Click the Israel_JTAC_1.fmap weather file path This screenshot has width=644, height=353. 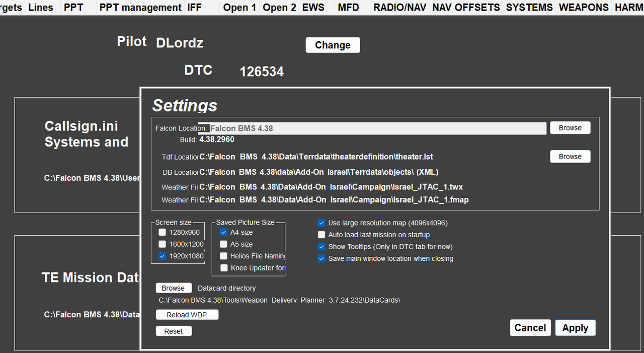tap(334, 200)
